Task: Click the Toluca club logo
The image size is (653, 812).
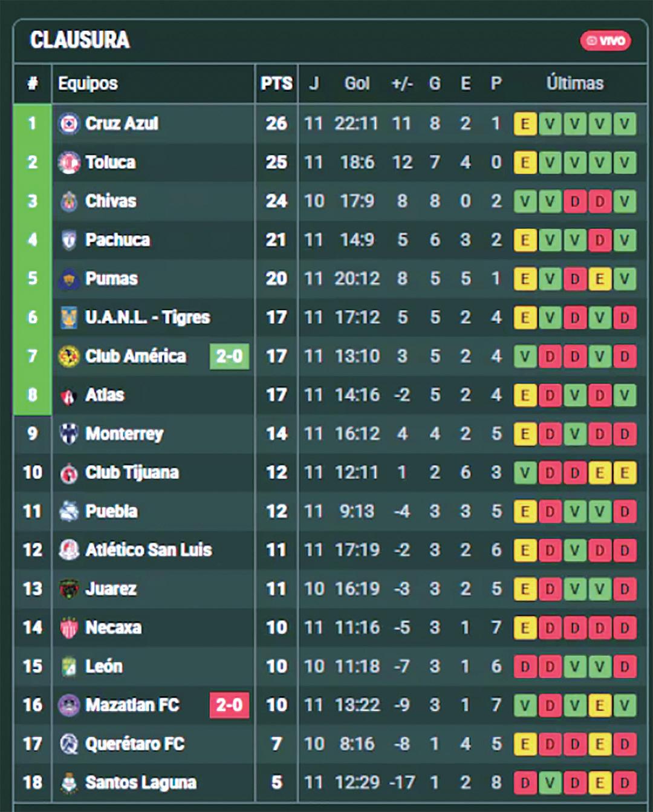Action: [69, 163]
